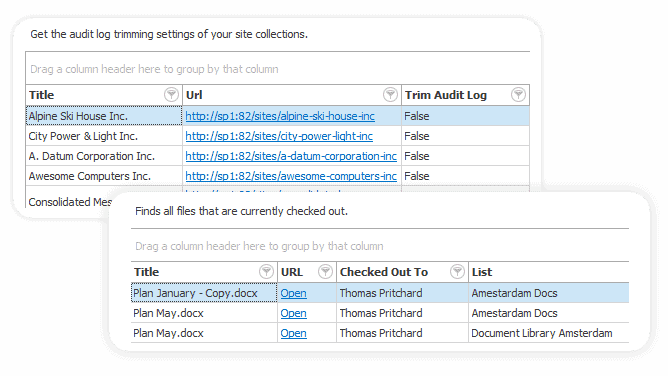Select Plan May.docx title in Document Library Amsterdam row
Viewport: 668px width, 376px height.
pyautogui.click(x=168, y=333)
